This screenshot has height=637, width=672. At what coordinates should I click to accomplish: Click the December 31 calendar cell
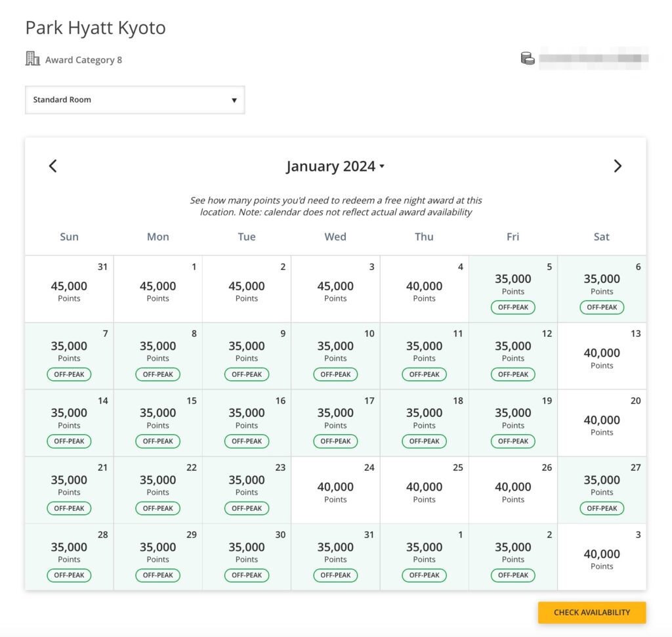(69, 288)
